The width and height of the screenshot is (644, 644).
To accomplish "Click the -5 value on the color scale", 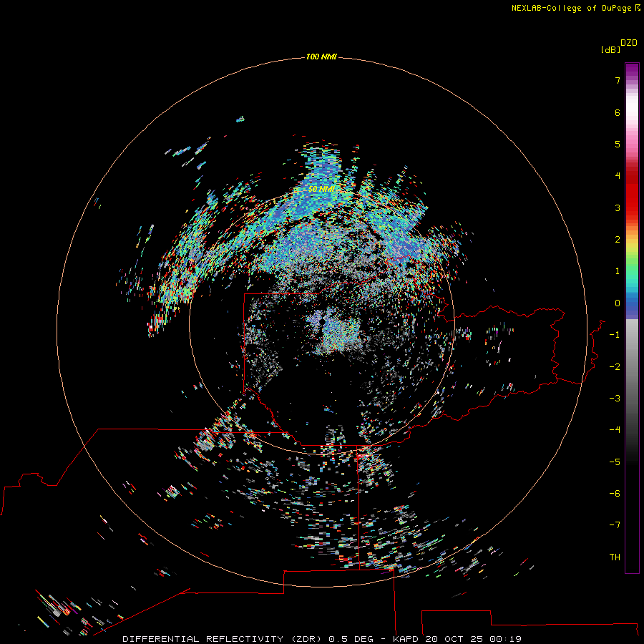I will [615, 462].
